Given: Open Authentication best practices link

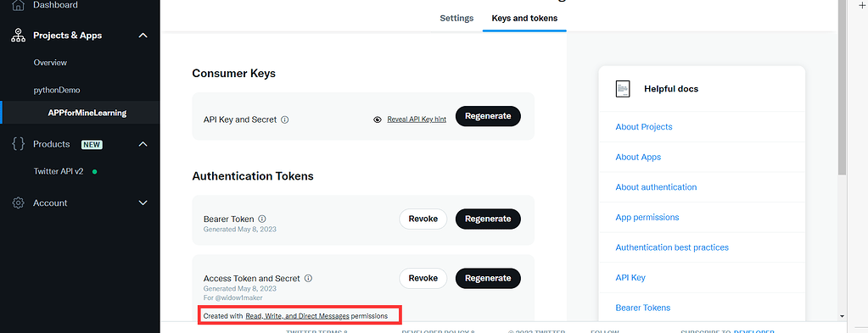Looking at the screenshot, I should (x=672, y=247).
